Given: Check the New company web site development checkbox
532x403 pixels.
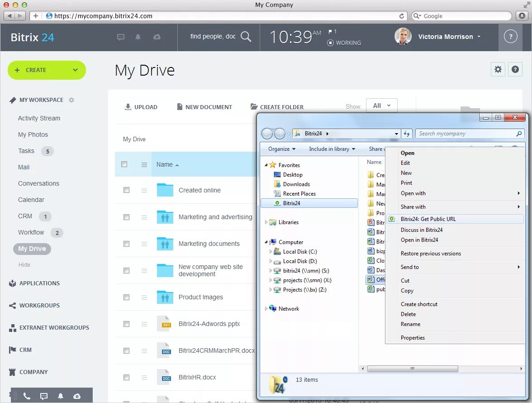Looking at the screenshot, I should point(126,271).
